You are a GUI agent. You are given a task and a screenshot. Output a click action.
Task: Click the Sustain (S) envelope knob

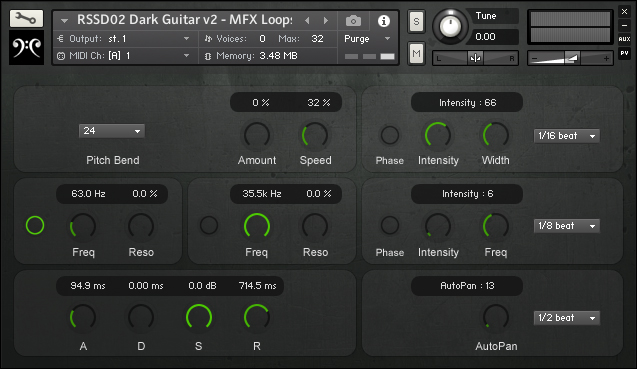(199, 317)
